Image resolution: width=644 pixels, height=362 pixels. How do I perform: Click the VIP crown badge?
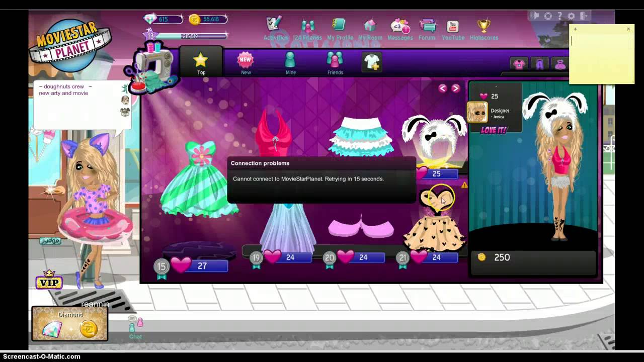click(x=49, y=280)
